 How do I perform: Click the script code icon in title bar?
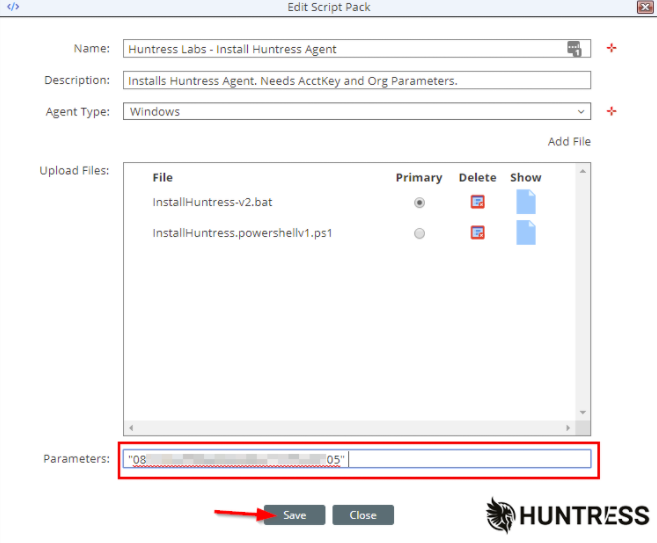pyautogui.click(x=13, y=7)
